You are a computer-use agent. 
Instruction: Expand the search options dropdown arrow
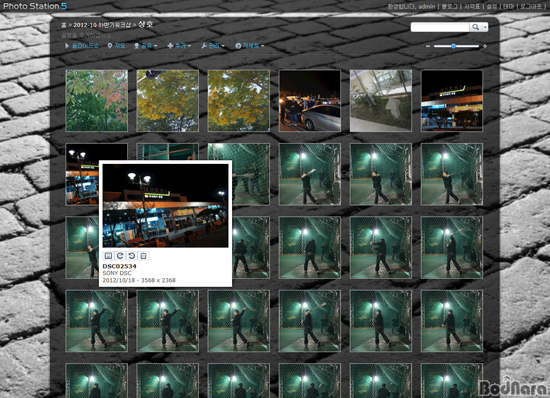point(485,27)
